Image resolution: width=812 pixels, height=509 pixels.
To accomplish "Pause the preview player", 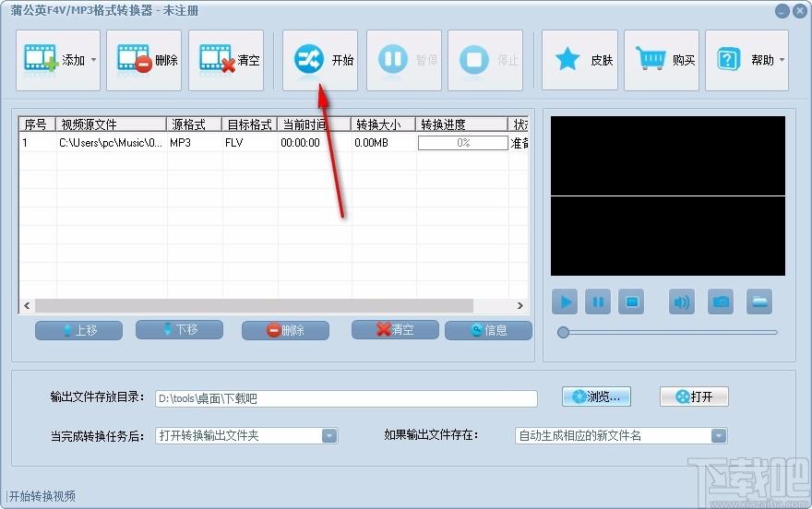I will point(598,302).
